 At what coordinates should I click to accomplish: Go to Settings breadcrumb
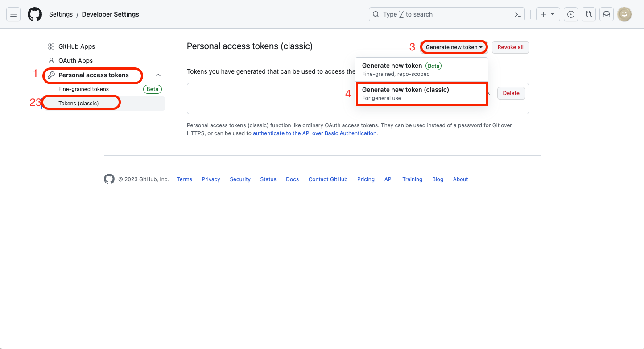tap(61, 14)
